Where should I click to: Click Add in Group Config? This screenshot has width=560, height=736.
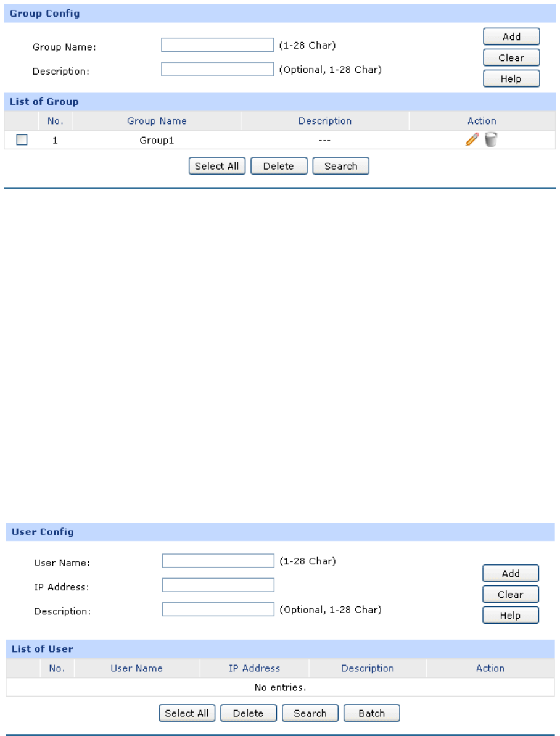[x=511, y=36]
